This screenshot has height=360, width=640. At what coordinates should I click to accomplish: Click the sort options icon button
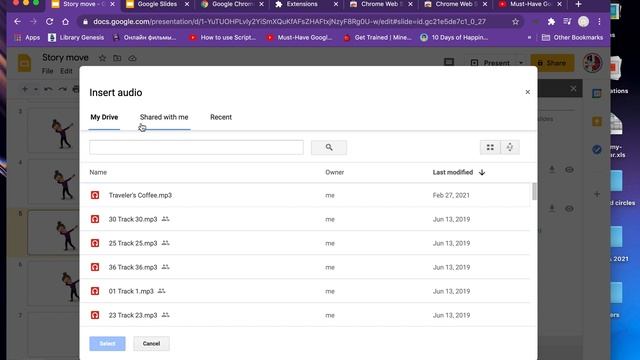[x=510, y=147]
